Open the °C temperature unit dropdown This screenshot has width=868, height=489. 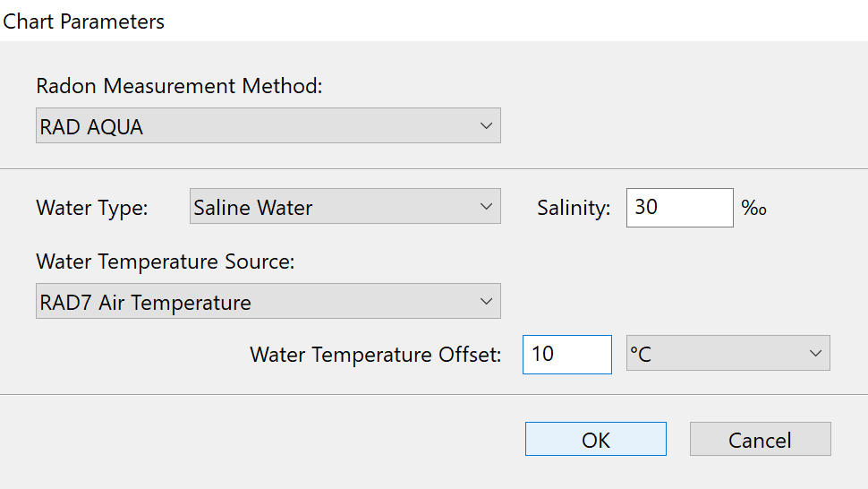pos(728,354)
